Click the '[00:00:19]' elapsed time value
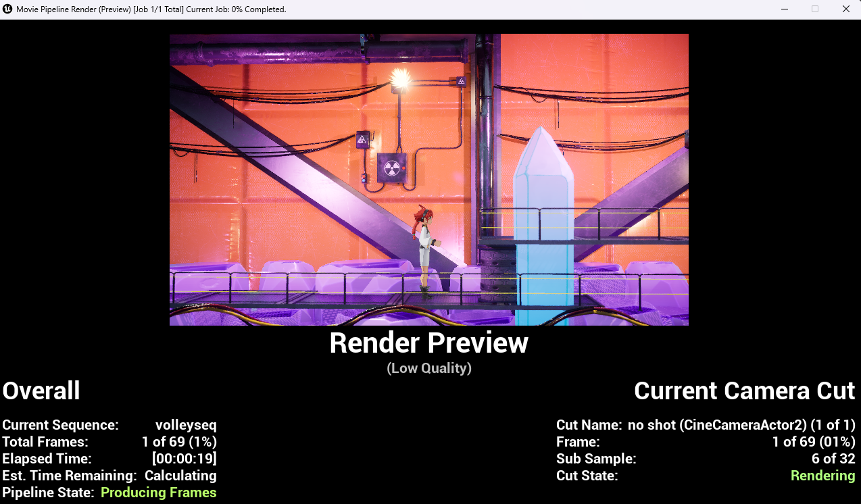Viewport: 861px width, 504px height. [x=184, y=459]
